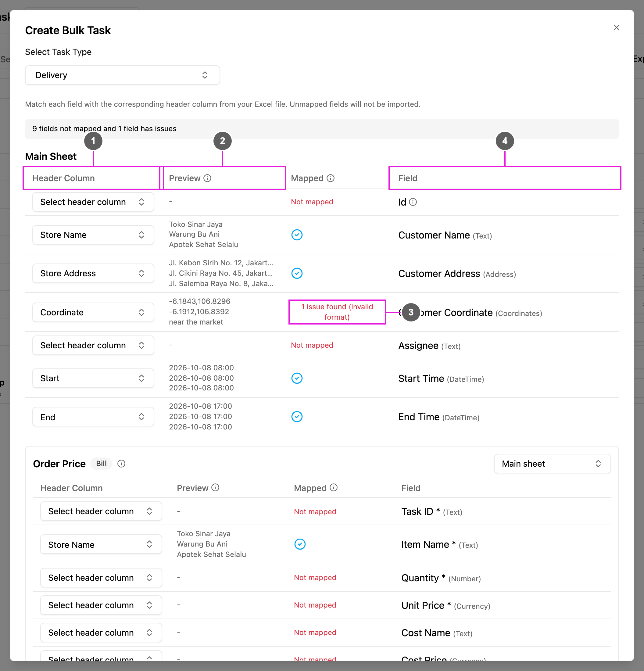The height and width of the screenshot is (671, 644).
Task: Open header column dropdown for Cost Name
Action: [x=101, y=632]
